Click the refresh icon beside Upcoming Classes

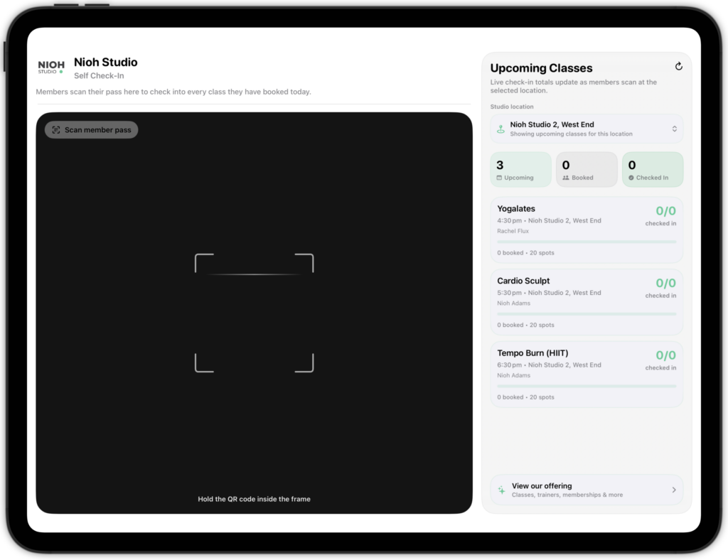click(678, 67)
